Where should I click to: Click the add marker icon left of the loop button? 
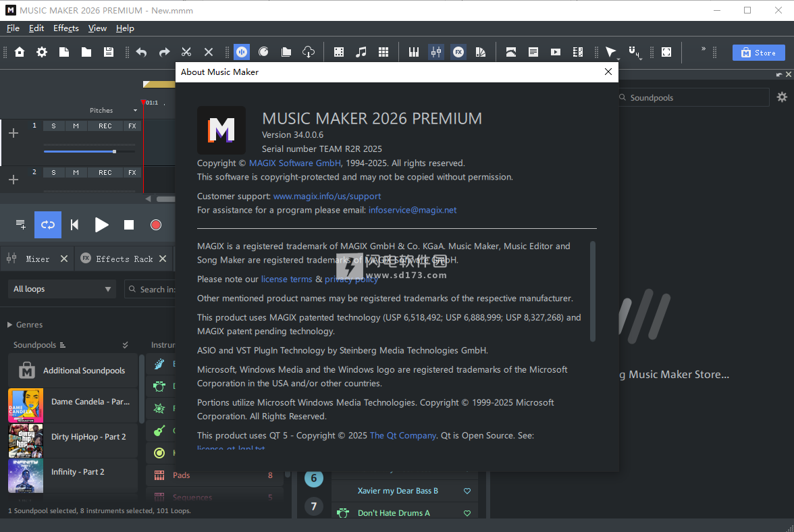point(21,225)
